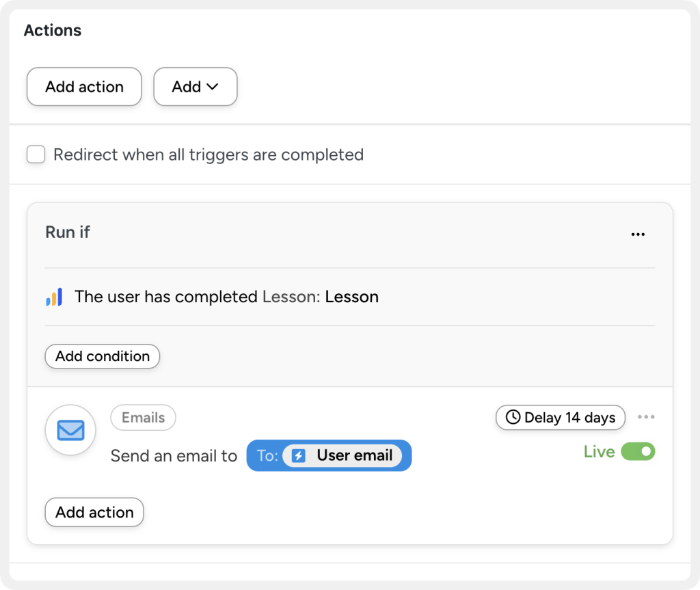700x590 pixels.
Task: Select the Run if block header
Action: tap(67, 232)
